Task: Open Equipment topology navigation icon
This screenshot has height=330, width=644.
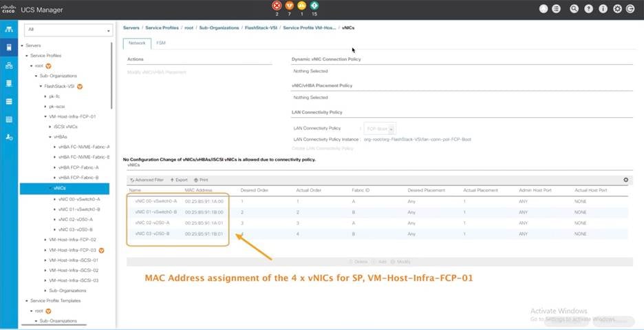Action: [x=9, y=30]
